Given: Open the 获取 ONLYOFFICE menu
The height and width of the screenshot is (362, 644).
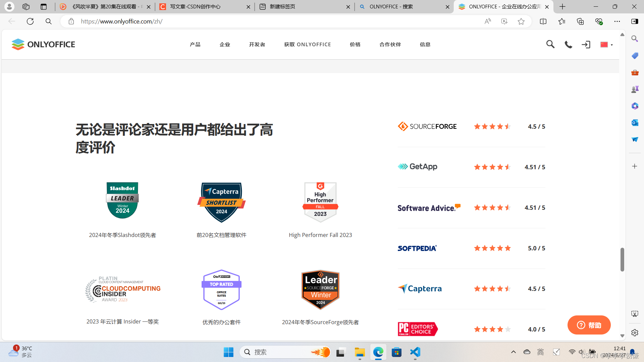Looking at the screenshot, I should pyautogui.click(x=308, y=45).
